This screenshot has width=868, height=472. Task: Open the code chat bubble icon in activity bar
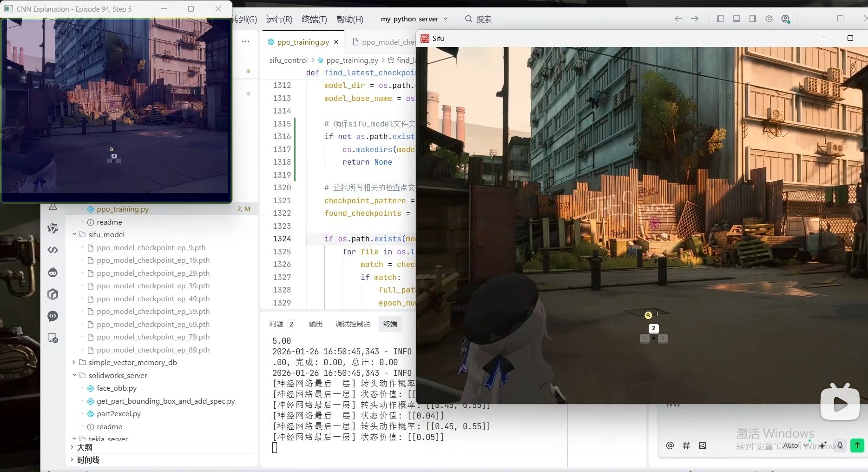click(x=53, y=316)
